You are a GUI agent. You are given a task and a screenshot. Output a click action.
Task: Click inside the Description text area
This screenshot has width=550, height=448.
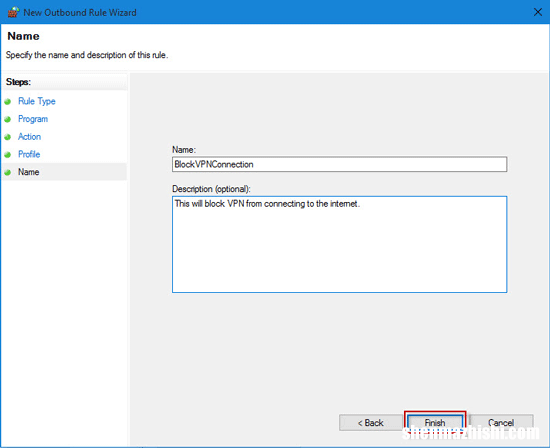339,244
